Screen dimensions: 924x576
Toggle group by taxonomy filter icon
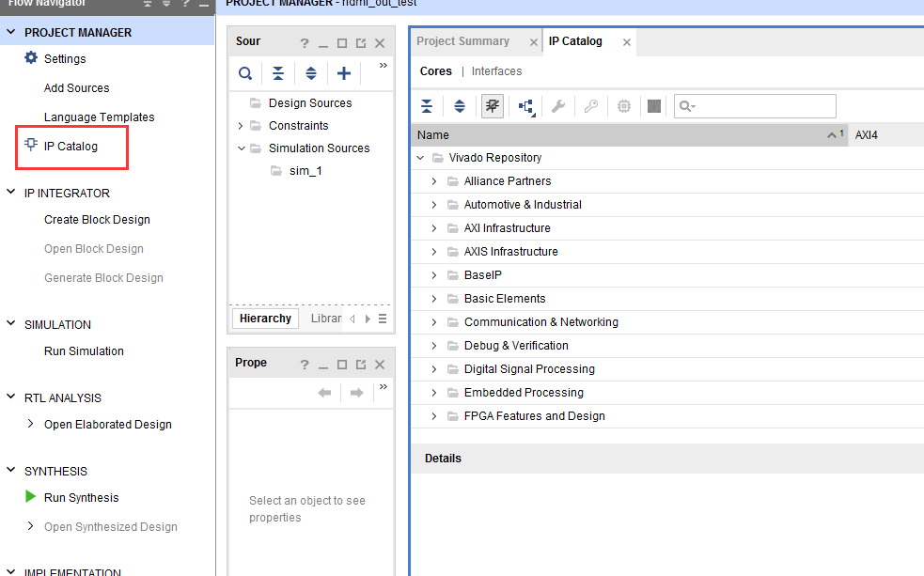tap(492, 106)
